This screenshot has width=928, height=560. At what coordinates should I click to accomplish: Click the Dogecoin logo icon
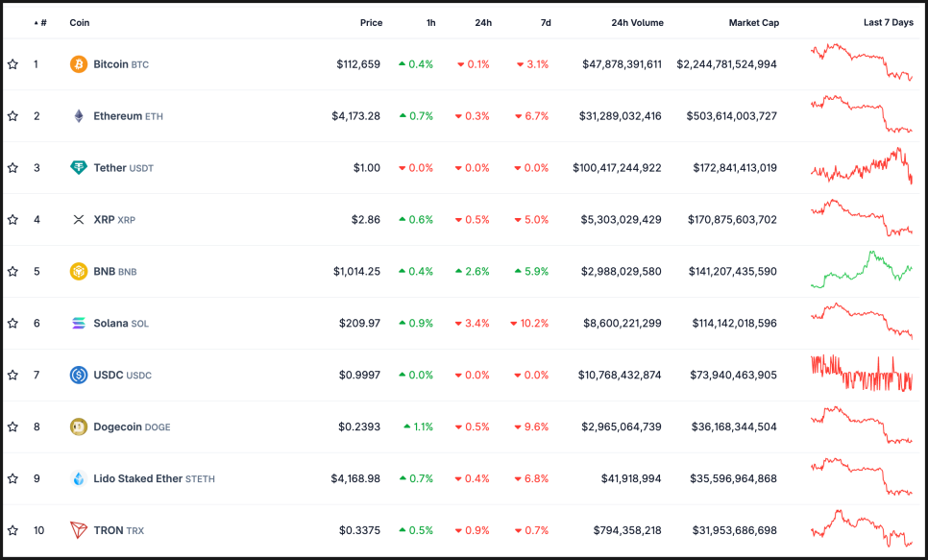tap(79, 426)
